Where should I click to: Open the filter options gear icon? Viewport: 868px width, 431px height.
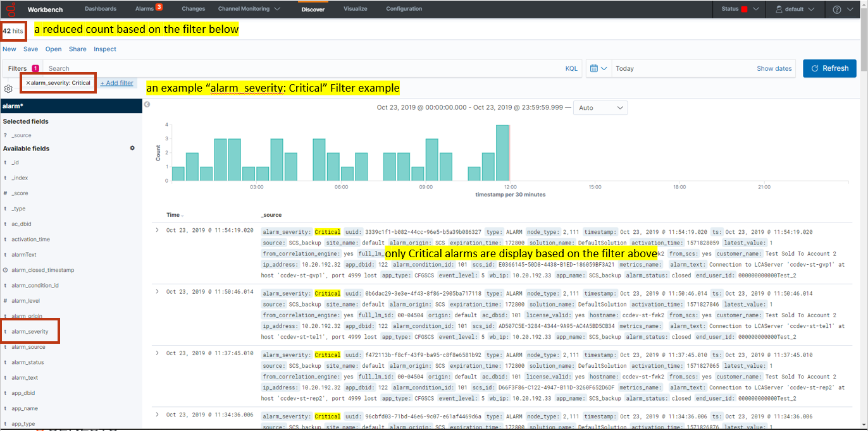[8, 89]
